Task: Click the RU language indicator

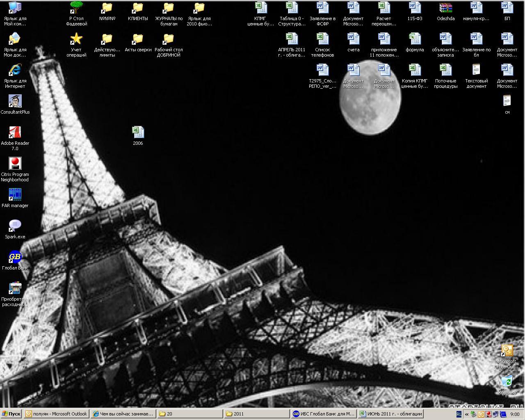Action: tap(459, 414)
